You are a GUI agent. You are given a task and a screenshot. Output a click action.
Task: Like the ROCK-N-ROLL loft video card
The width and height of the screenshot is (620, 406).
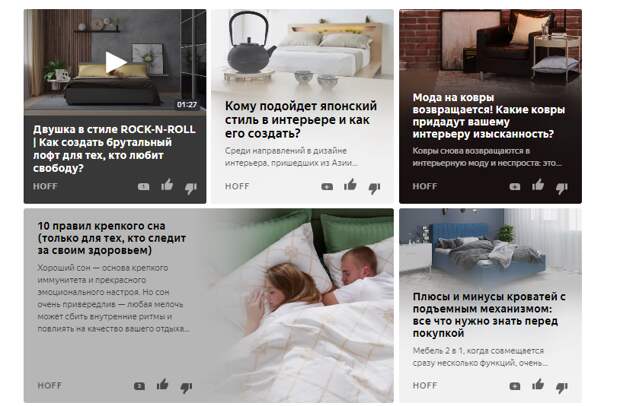click(x=167, y=185)
